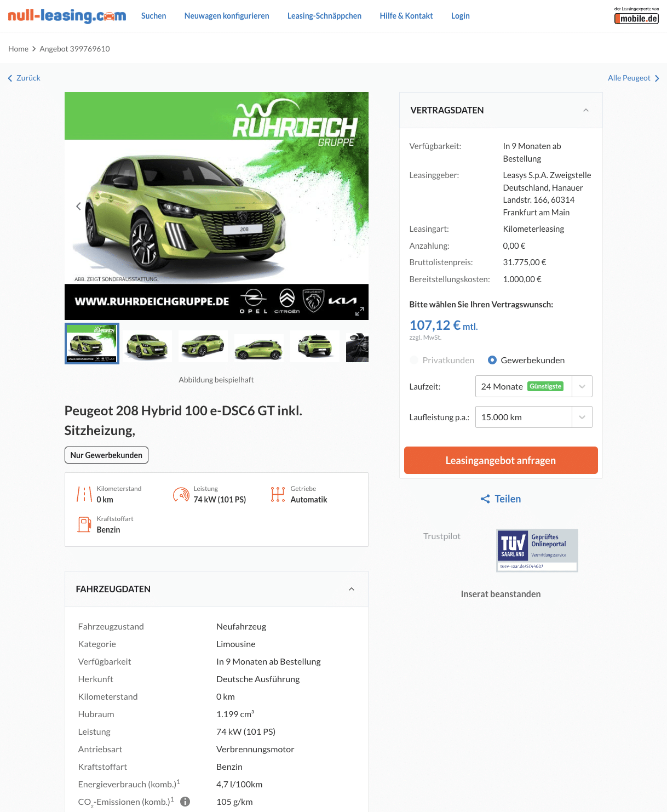Show the previous car image arrow
667x812 pixels.
click(78, 206)
